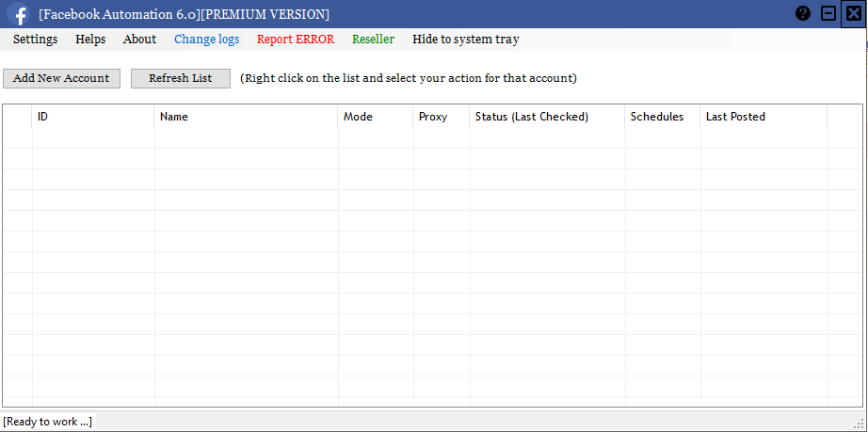Minimize the window using the title bar icon
Screen dimensions: 868x432
coord(828,14)
